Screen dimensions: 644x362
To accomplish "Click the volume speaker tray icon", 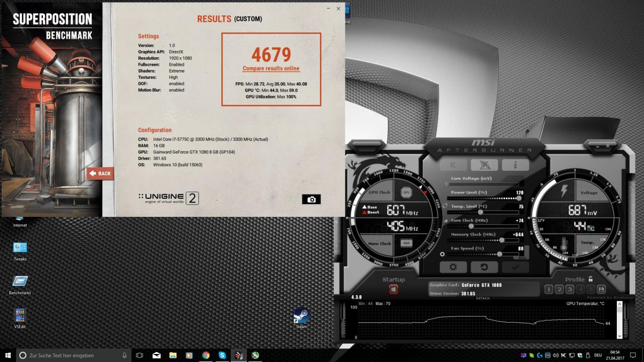I will (556, 355).
